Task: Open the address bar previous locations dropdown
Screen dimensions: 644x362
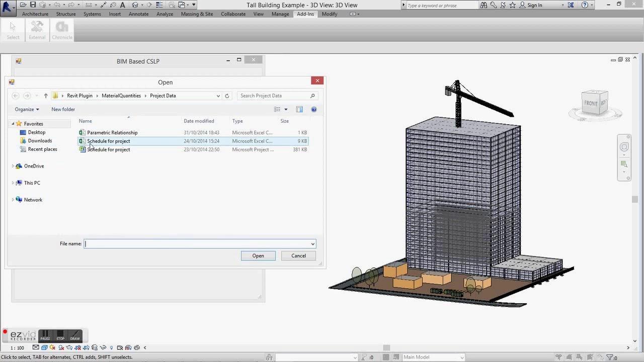Action: coord(218,96)
